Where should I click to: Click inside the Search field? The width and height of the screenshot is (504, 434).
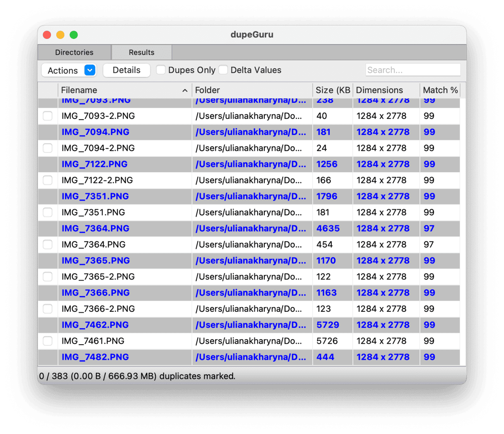coord(413,70)
